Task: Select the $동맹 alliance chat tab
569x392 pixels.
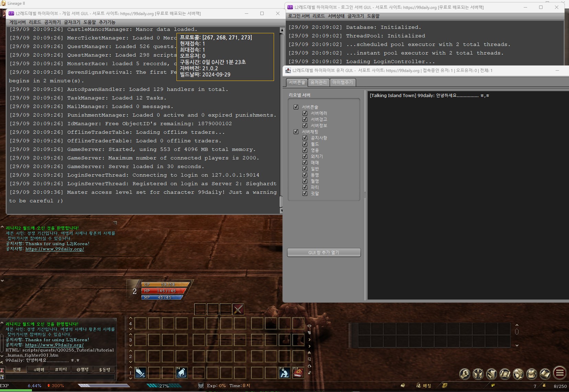Action: click(104, 370)
